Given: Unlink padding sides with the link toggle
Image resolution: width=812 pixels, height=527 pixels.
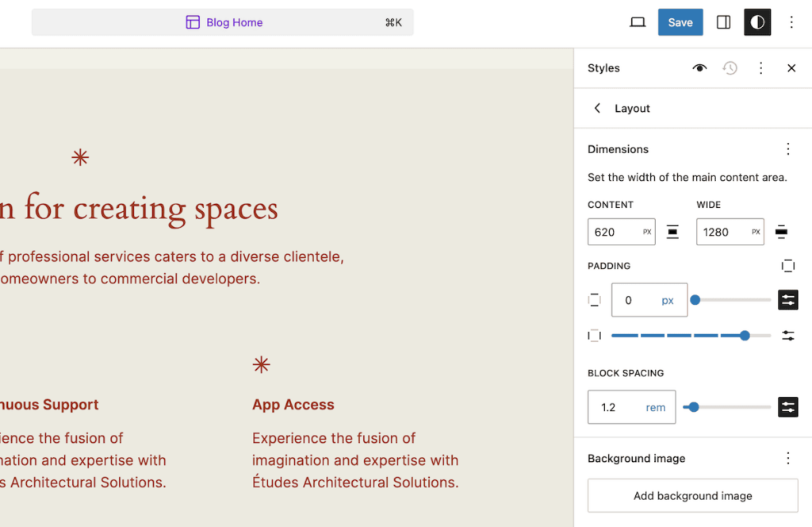Looking at the screenshot, I should click(x=788, y=265).
